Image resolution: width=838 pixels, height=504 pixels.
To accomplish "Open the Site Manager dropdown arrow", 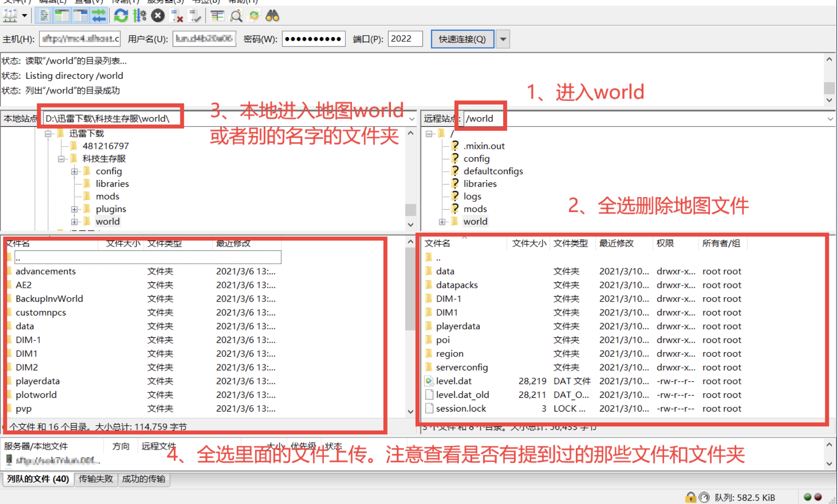I will 24,16.
